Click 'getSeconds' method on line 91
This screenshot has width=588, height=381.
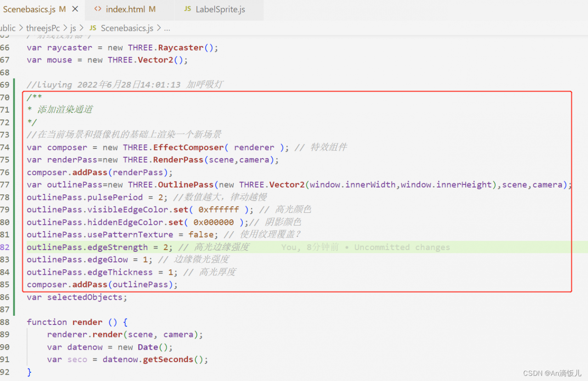tap(168, 359)
